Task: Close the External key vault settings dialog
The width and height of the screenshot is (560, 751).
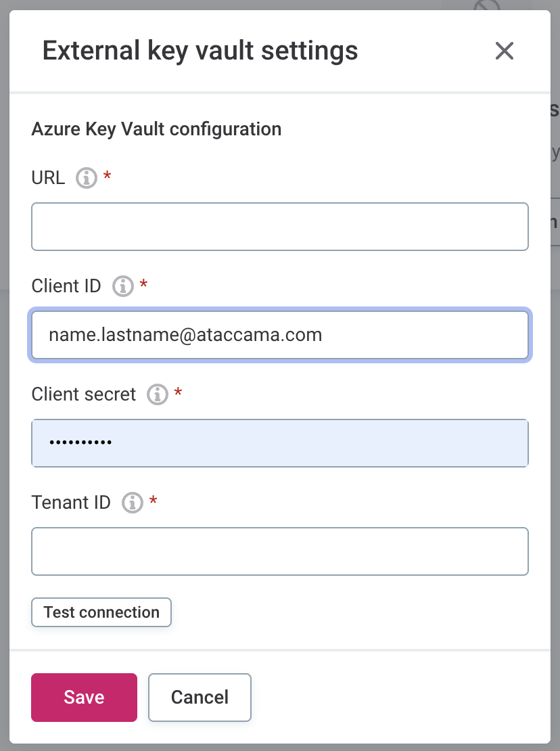Action: [505, 51]
